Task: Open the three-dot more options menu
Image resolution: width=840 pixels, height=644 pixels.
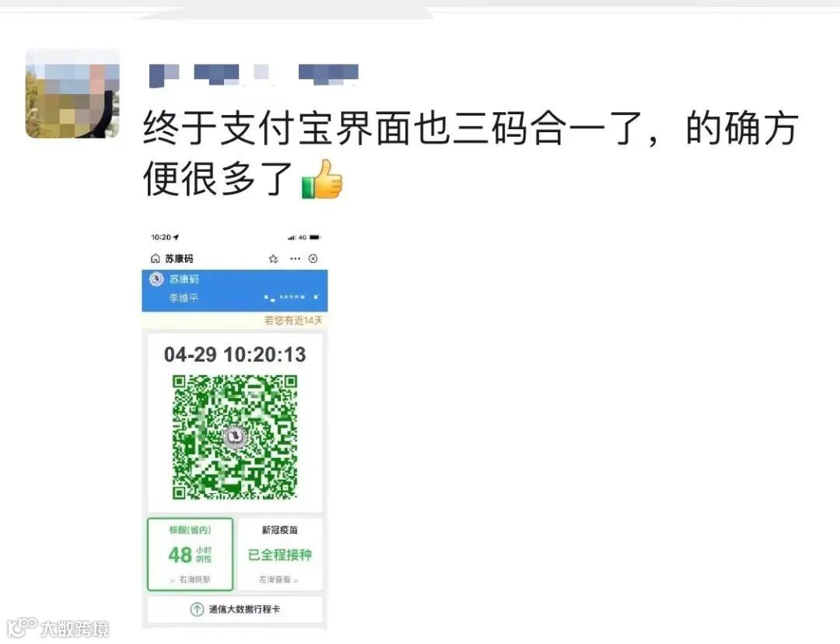Action: (296, 259)
